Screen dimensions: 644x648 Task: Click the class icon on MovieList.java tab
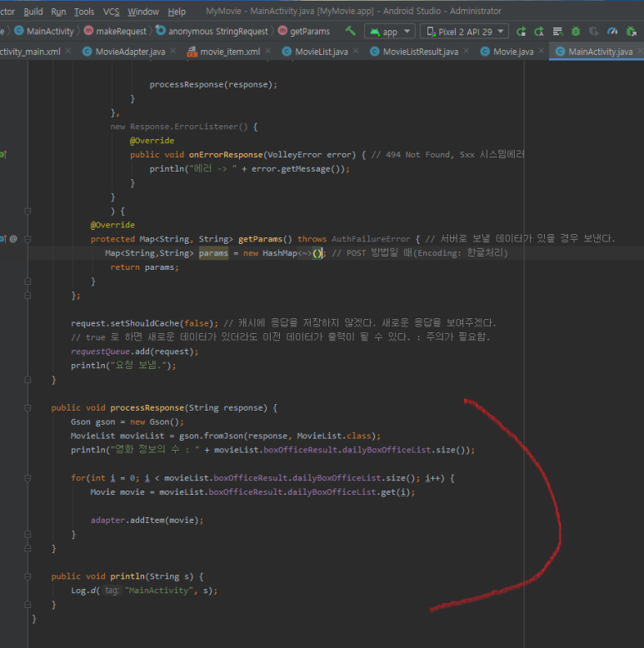[x=287, y=52]
